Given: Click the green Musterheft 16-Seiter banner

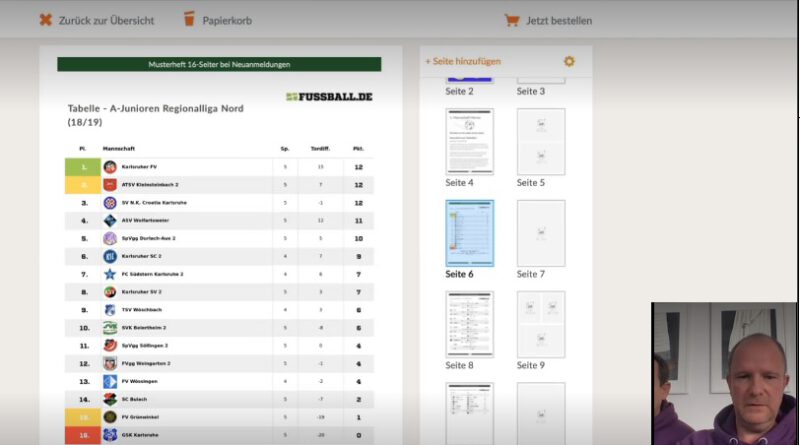Looking at the screenshot, I should [x=219, y=64].
